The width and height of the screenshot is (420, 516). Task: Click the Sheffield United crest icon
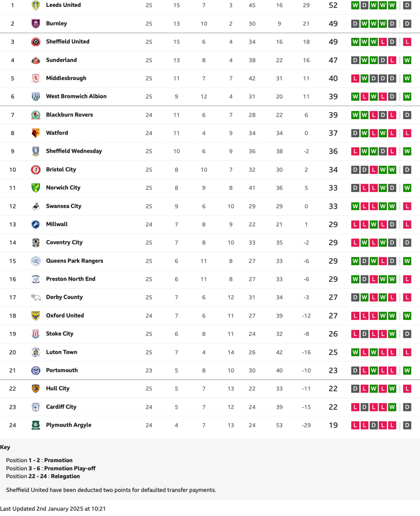[36, 42]
